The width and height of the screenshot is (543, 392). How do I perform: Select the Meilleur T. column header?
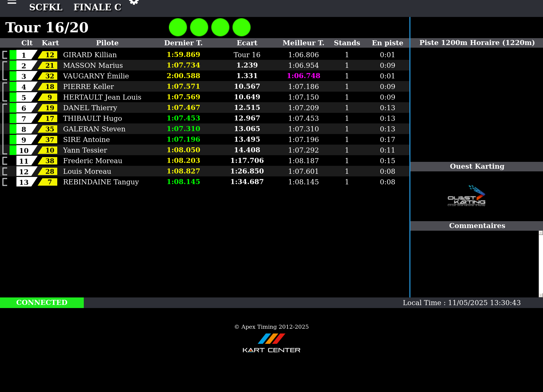tap(303, 43)
